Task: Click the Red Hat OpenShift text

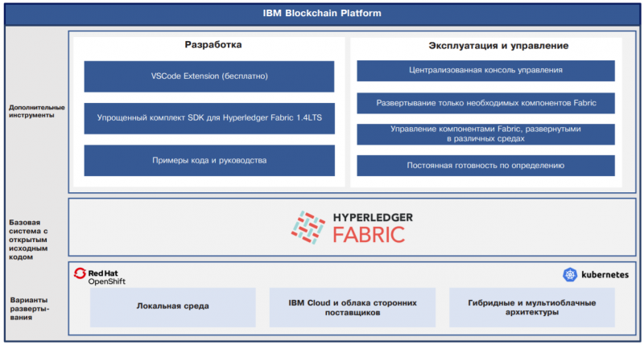Action: tap(107, 277)
